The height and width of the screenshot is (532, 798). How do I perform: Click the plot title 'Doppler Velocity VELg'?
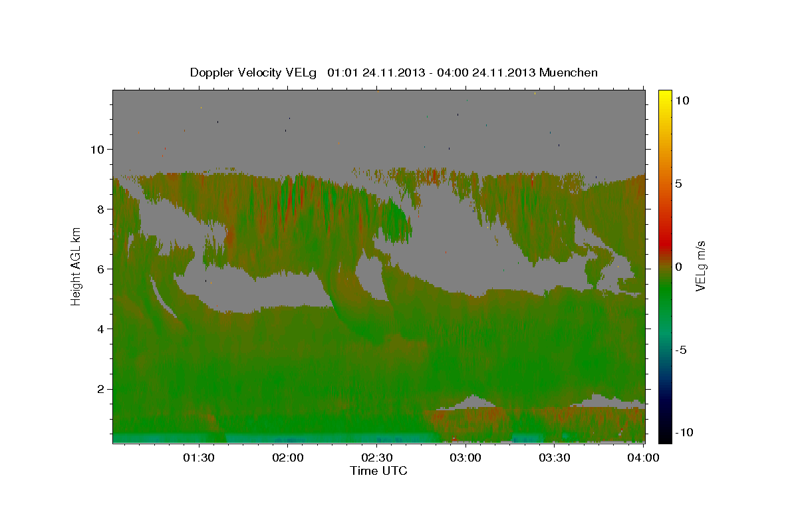(x=253, y=72)
